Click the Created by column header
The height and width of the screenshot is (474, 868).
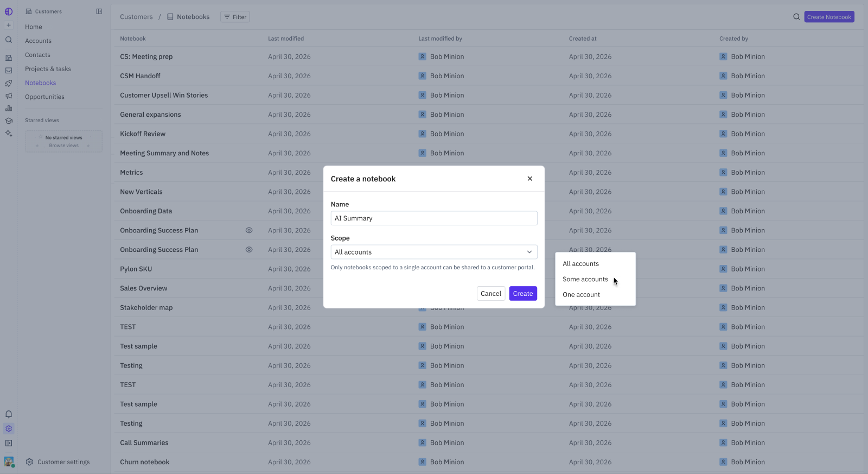[733, 39]
